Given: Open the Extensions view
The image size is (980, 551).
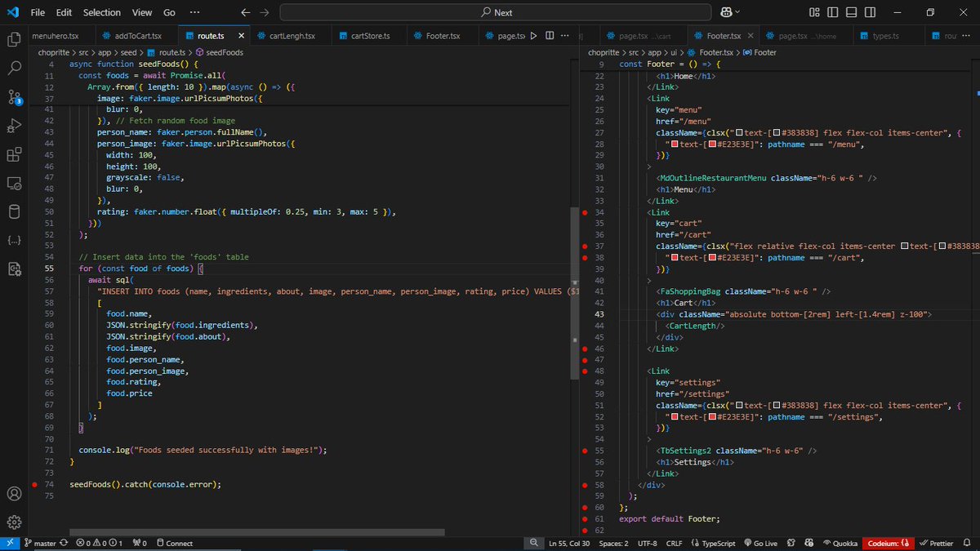Looking at the screenshot, I should point(14,154).
